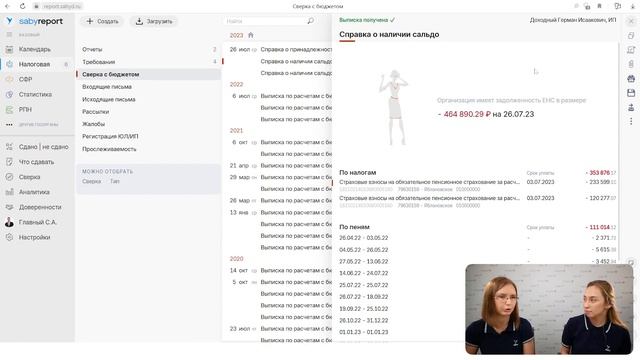Select penalty period 26.10.22 - 31.12.22

[364, 321]
